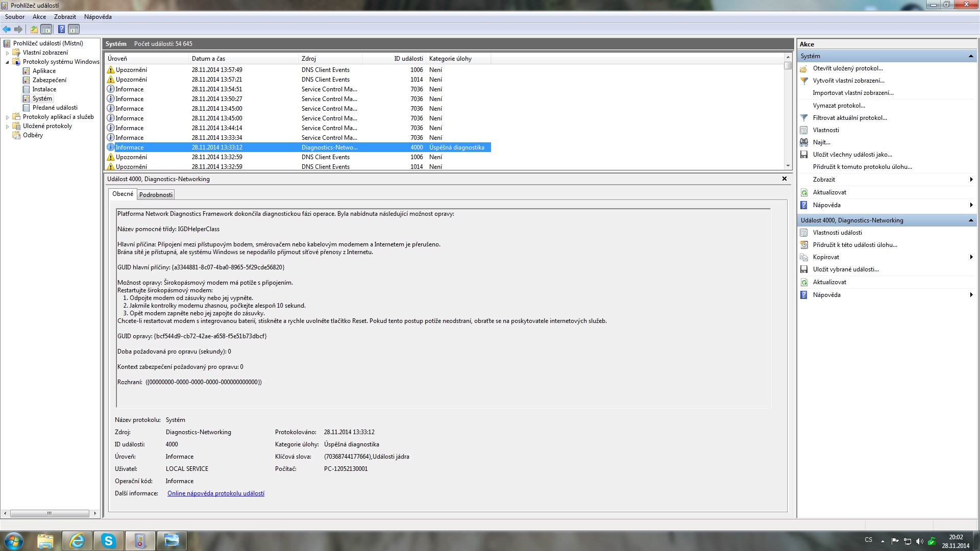
Task: Select the Zabezpečení log in the tree
Action: coord(49,80)
